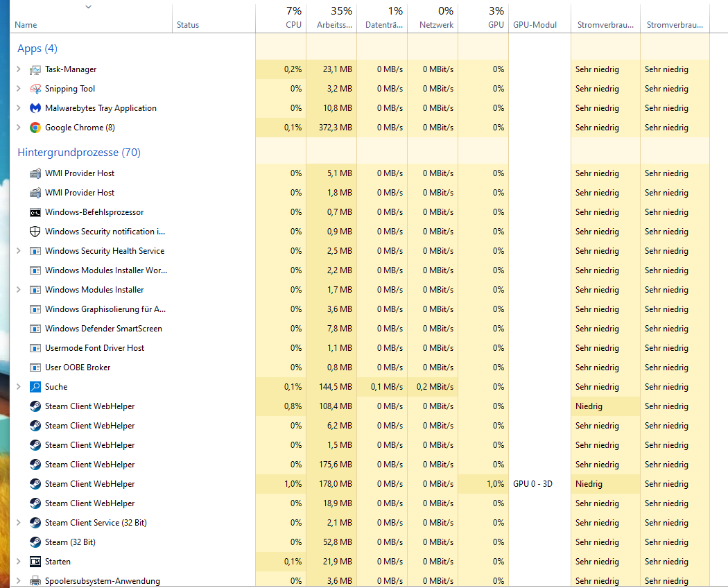Click the Hintergrundprozesse (70) group heading
This screenshot has width=728, height=588.
[79, 153]
